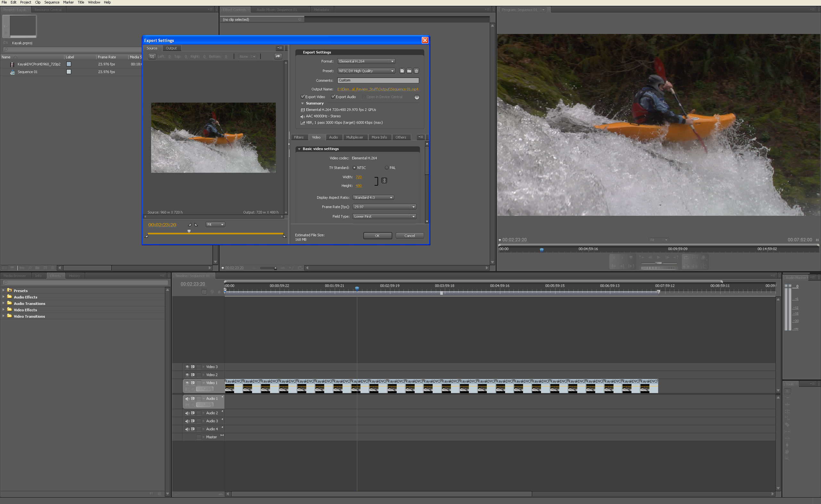Select the PAL TV standard
Screen dimensions: 821x504
[x=387, y=168]
